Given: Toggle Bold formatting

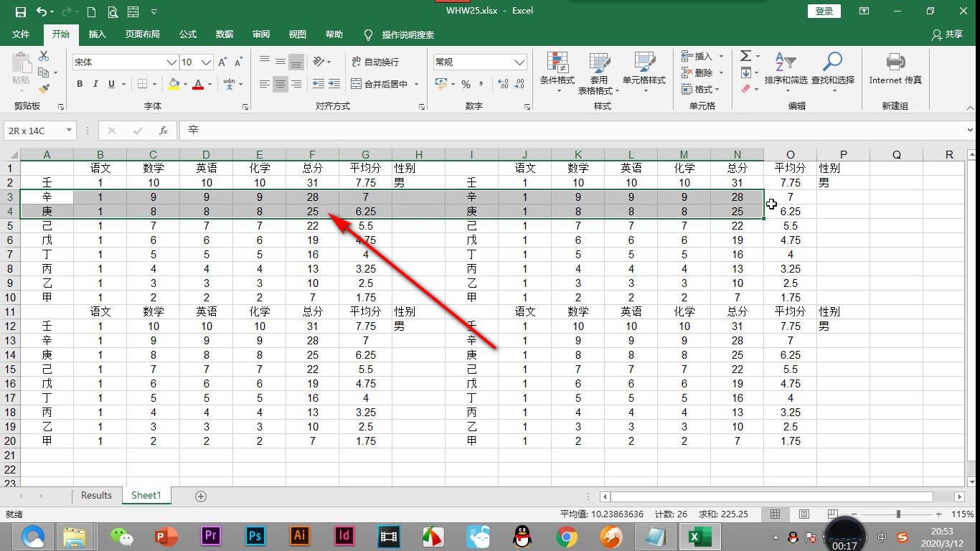Looking at the screenshot, I should pos(80,85).
